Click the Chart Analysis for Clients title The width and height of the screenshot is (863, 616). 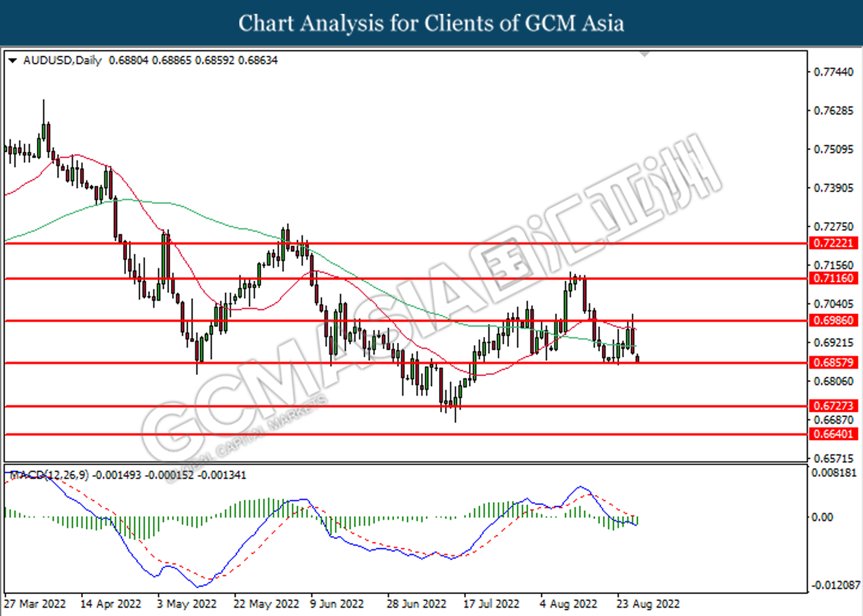431,24
